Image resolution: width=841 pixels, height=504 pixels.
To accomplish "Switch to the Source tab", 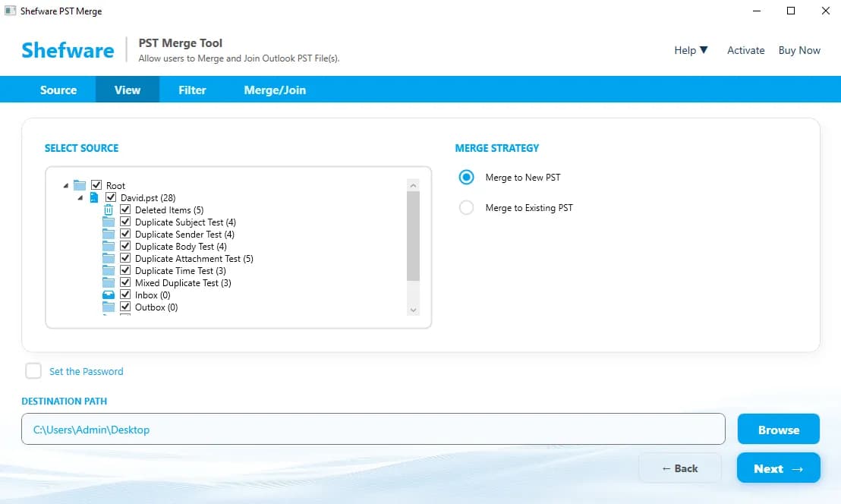I will pos(58,90).
